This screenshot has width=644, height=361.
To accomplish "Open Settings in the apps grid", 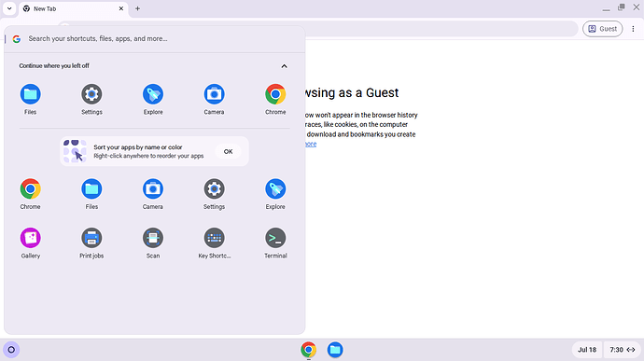I will 214,194.
